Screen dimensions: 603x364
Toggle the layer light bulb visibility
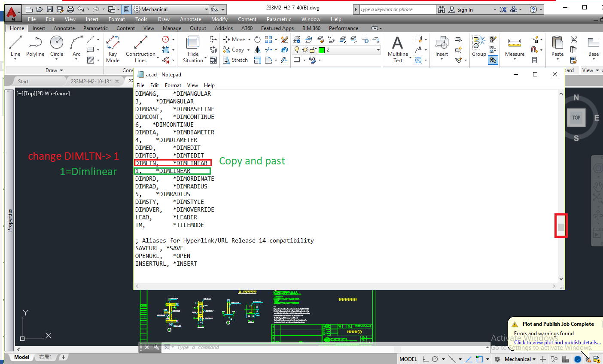tap(296, 50)
